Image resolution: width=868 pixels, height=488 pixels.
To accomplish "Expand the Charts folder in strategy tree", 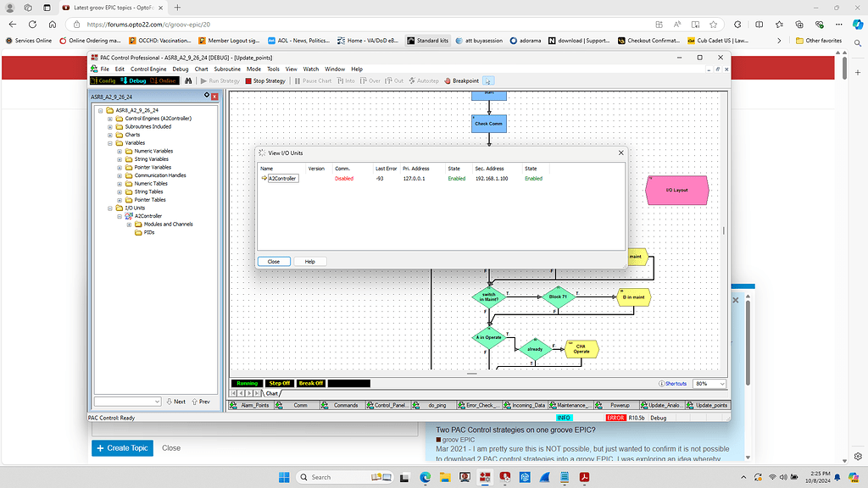I will coord(109,135).
